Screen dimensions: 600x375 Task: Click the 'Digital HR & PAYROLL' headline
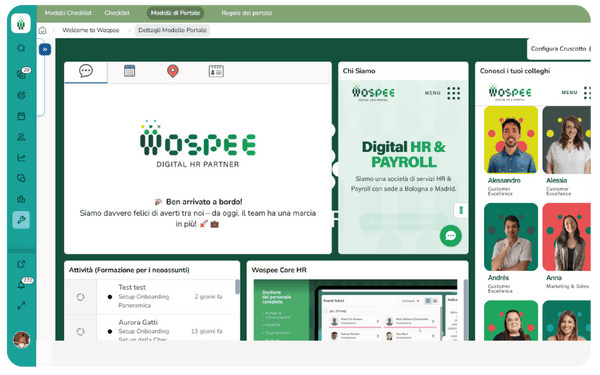coord(404,154)
